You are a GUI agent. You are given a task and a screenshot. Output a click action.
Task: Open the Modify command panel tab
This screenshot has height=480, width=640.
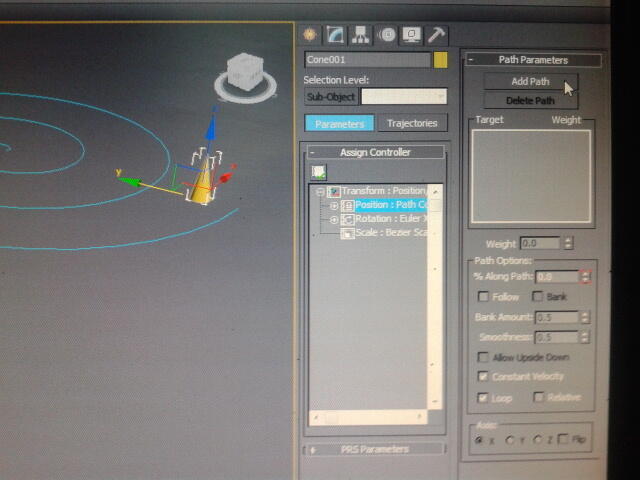(x=335, y=35)
